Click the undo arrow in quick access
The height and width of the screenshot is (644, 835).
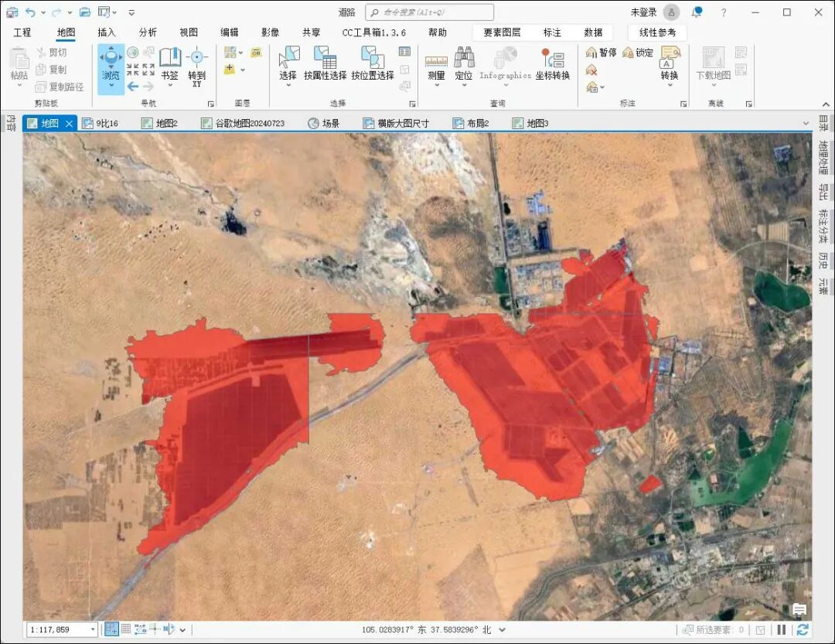(31, 12)
